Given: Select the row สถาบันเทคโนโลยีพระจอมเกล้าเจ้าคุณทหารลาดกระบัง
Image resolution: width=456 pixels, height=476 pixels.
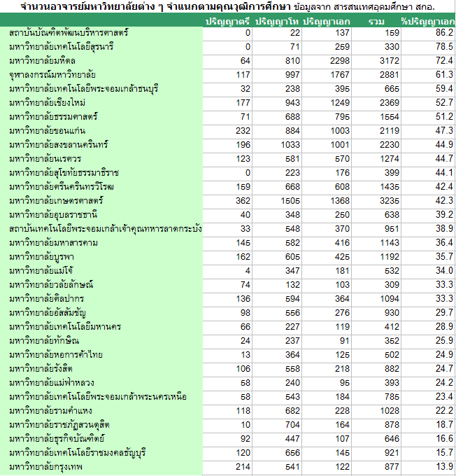Looking at the screenshot, I should [227, 229].
